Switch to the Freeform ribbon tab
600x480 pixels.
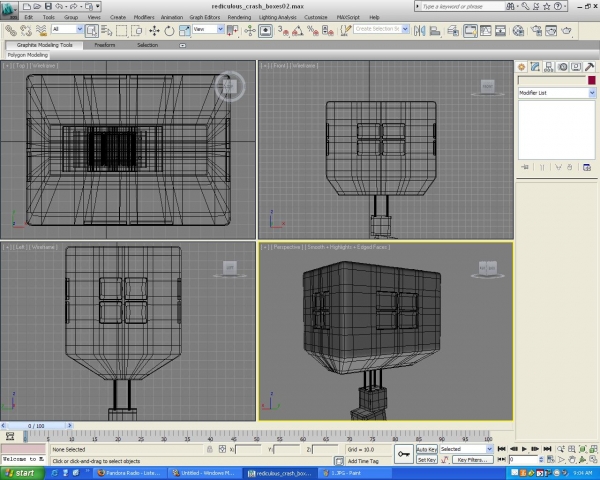(105, 45)
